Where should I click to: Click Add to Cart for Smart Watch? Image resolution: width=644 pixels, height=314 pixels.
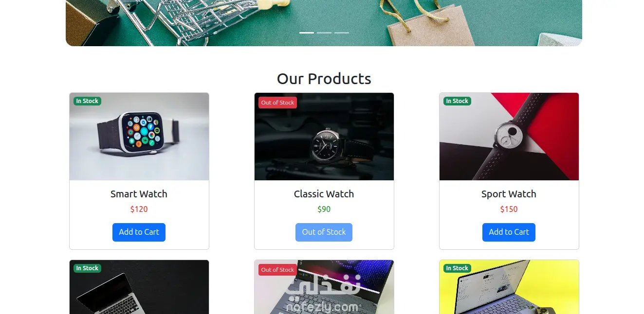pyautogui.click(x=139, y=232)
